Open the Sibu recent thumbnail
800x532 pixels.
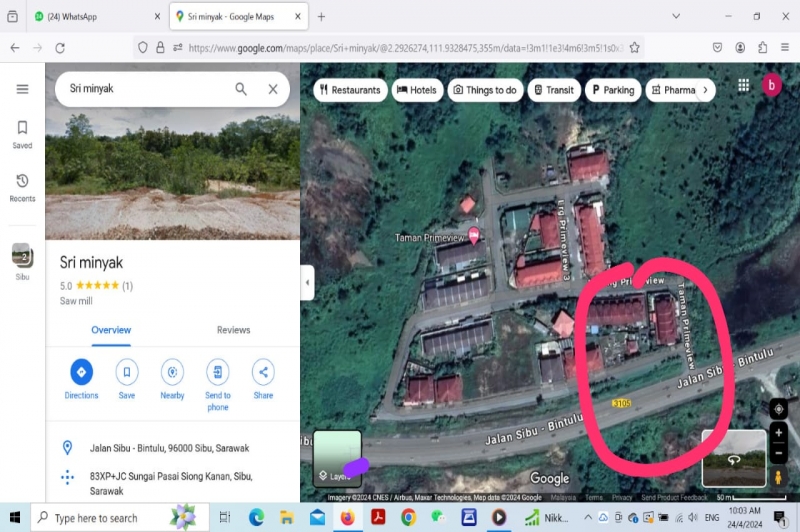22,262
